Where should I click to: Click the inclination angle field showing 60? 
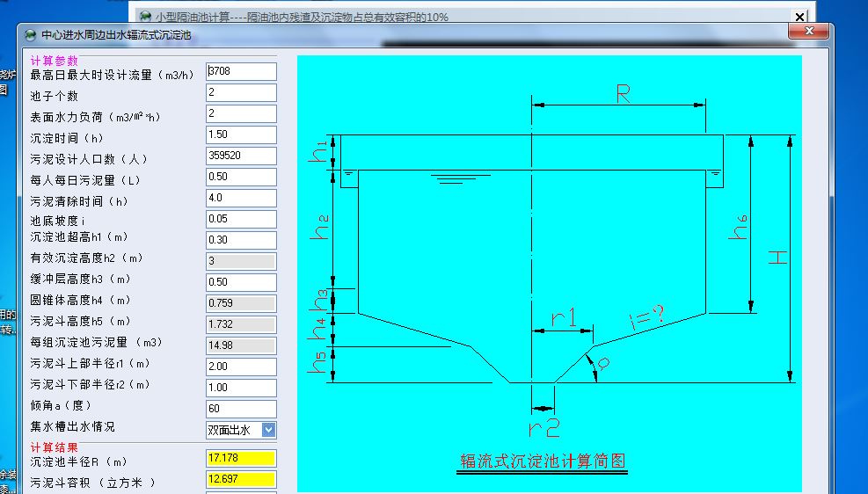tap(241, 408)
